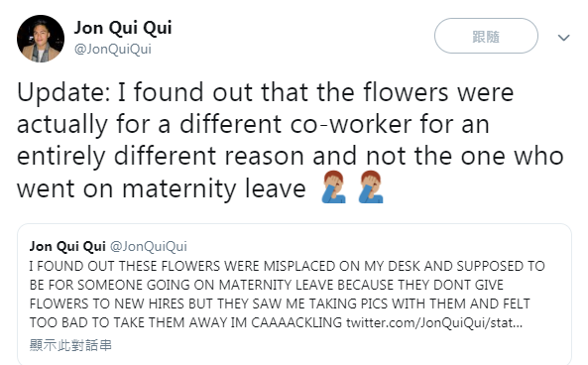The width and height of the screenshot is (588, 365).
Task: Expand the tweet options chevron menu
Action: click(563, 38)
